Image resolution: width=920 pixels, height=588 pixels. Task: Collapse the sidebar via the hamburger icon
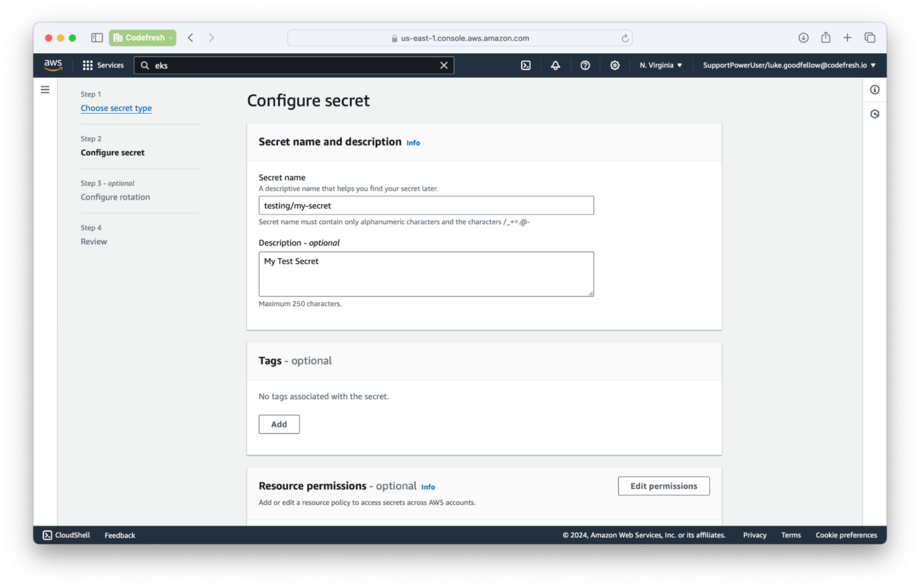[45, 89]
